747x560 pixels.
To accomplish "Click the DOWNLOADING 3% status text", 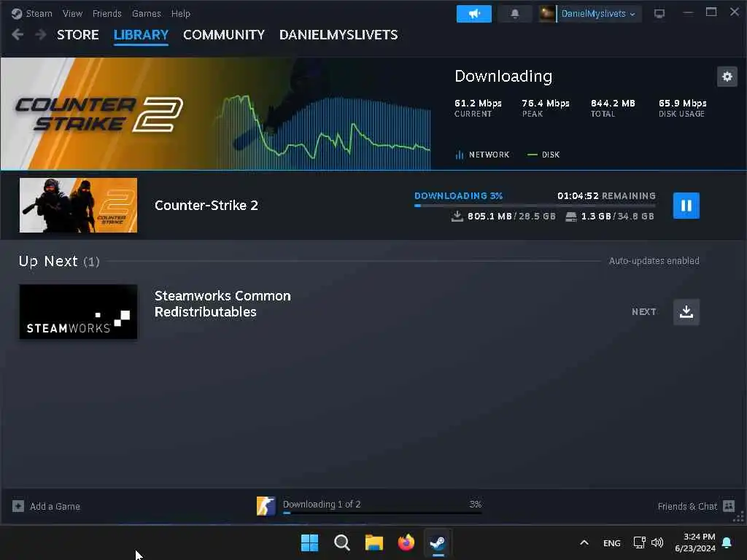I will pos(458,195).
